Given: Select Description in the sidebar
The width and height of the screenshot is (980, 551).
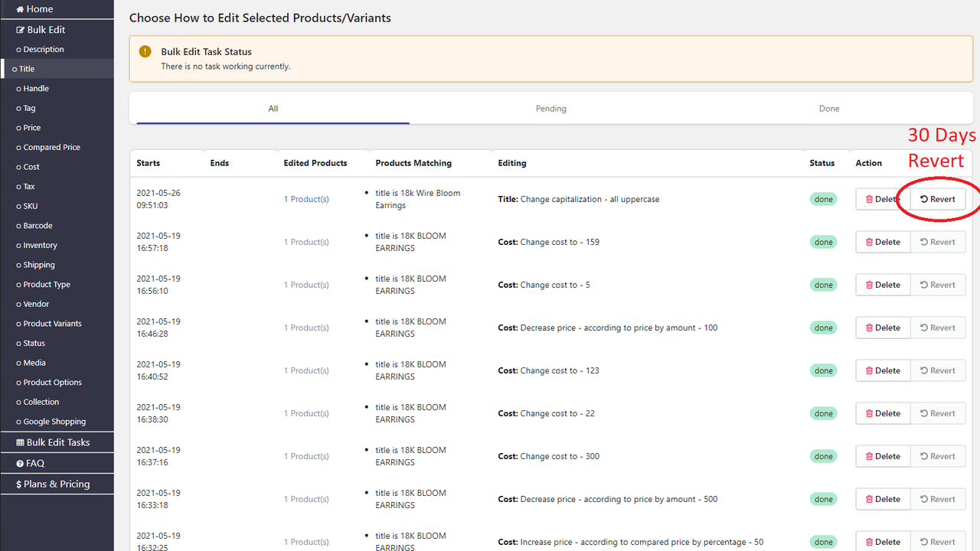Looking at the screenshot, I should (x=57, y=50).
